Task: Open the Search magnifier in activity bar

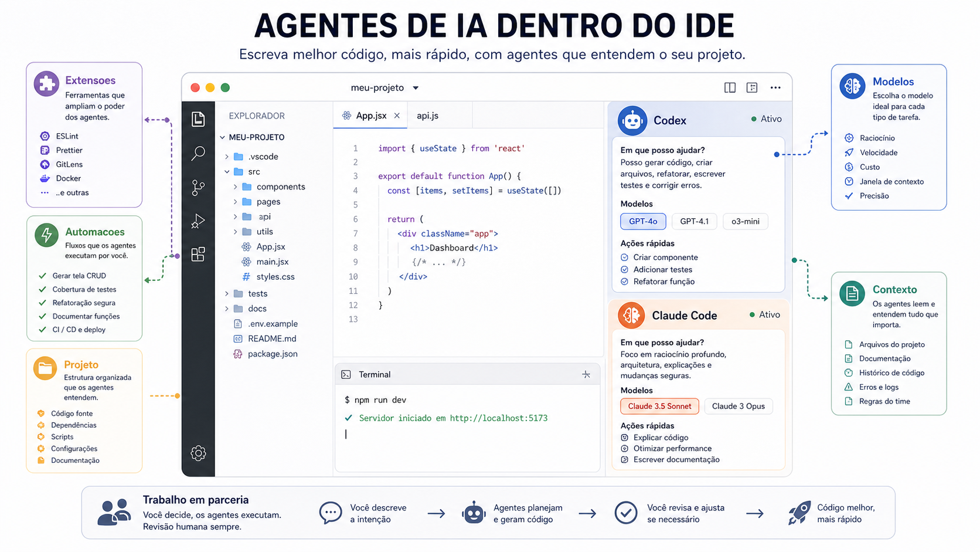Action: click(198, 154)
